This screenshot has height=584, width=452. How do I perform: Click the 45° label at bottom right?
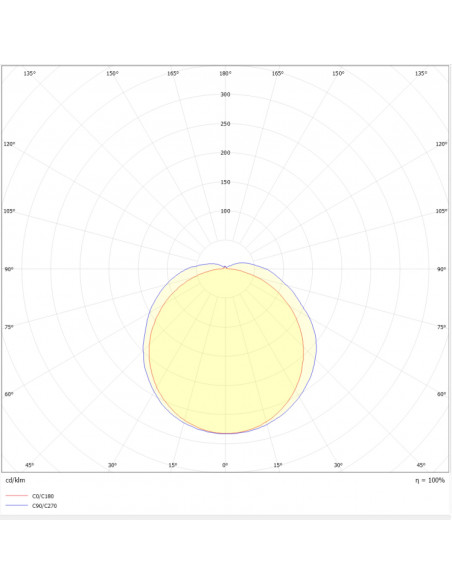click(421, 465)
